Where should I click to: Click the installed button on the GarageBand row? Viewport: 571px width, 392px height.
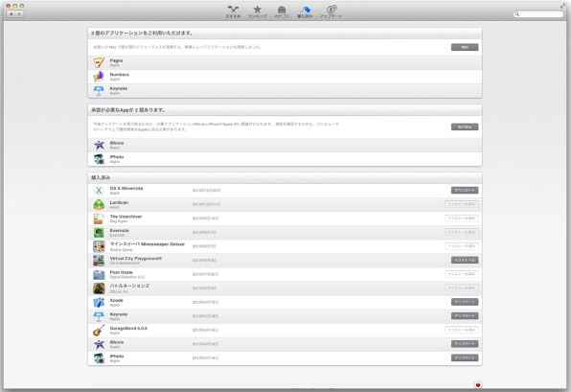point(462,330)
